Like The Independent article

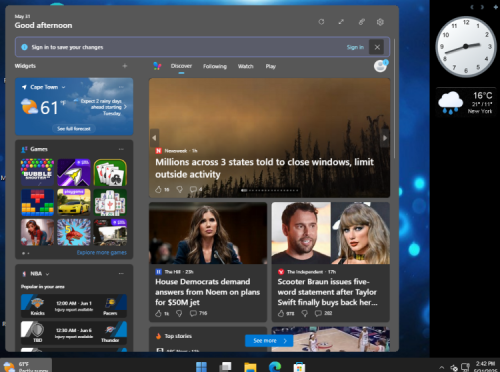click(x=281, y=313)
